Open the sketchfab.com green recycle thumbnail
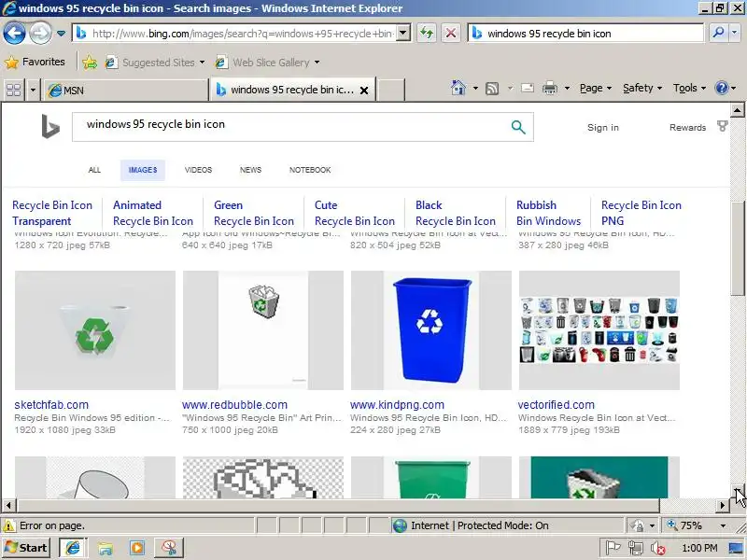This screenshot has width=747, height=560. (x=95, y=330)
